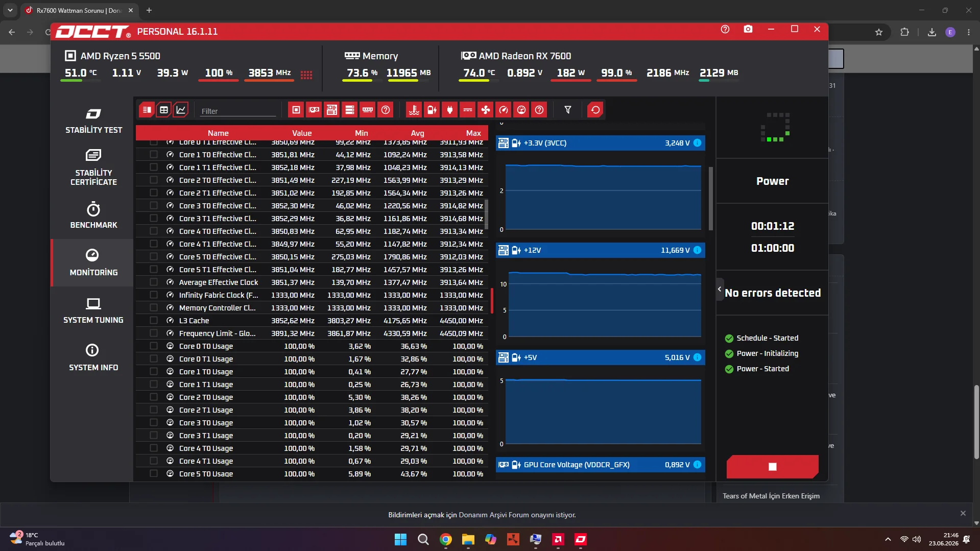Sort sensors by Min column
980x551 pixels.
[362, 133]
